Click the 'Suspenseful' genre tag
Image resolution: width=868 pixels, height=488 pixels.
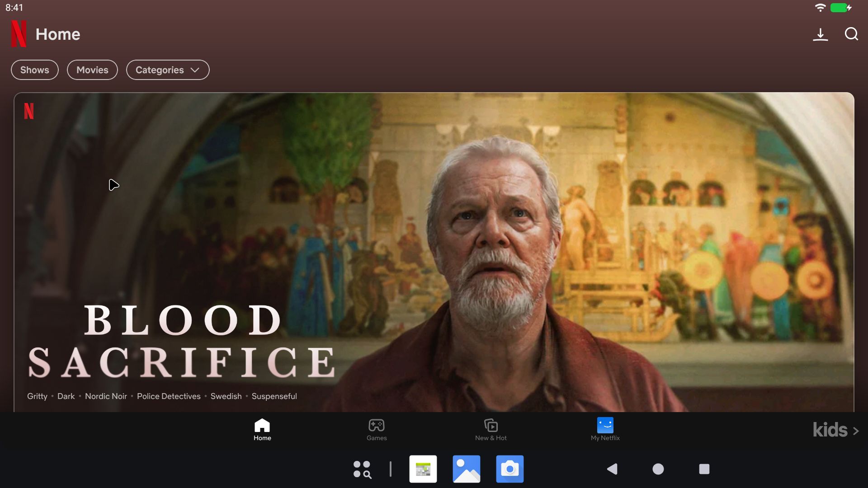pos(274,396)
